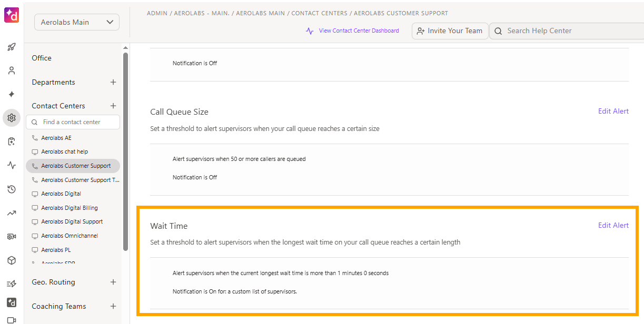Screen dimensions: 644x324
Task: Click the Find a contact center search box
Action: (x=73, y=122)
